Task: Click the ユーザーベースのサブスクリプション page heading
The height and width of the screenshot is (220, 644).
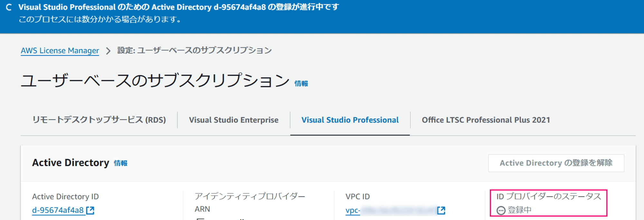Action: pos(155,81)
